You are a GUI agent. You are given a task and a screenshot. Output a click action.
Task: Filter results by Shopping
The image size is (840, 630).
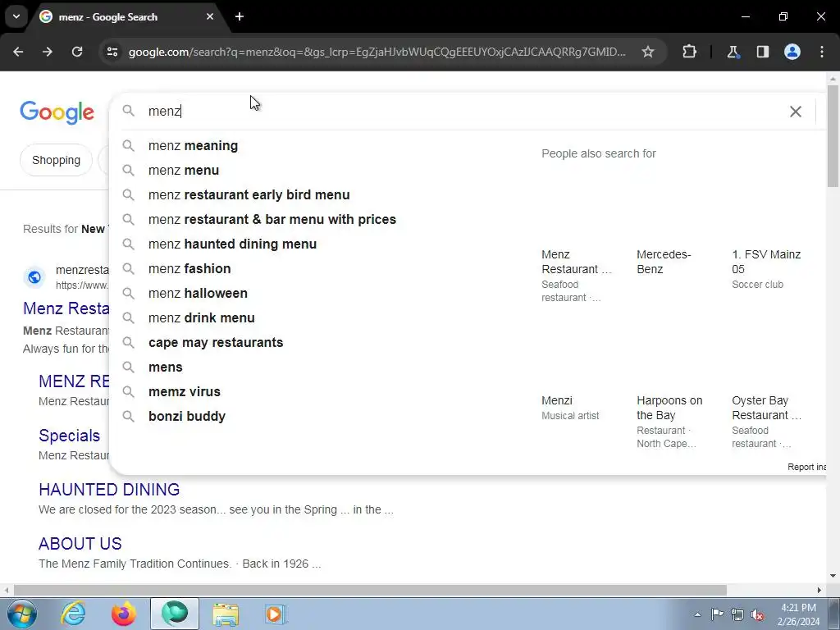pos(57,160)
